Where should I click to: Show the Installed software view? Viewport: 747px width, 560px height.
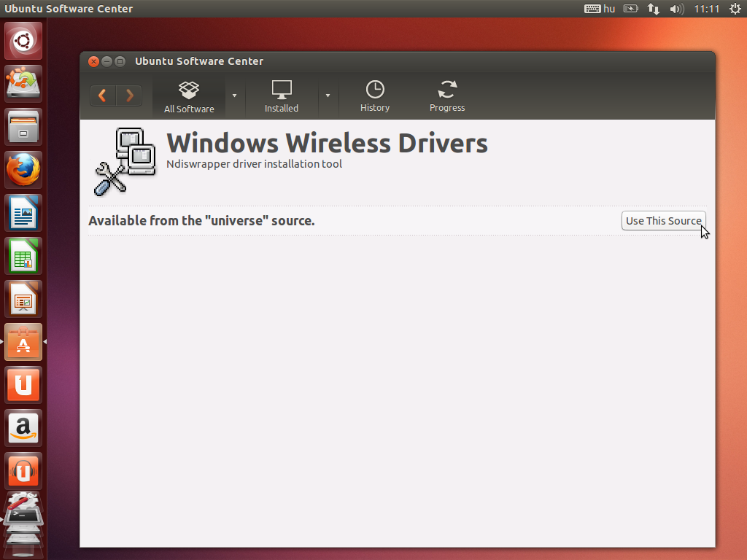282,97
